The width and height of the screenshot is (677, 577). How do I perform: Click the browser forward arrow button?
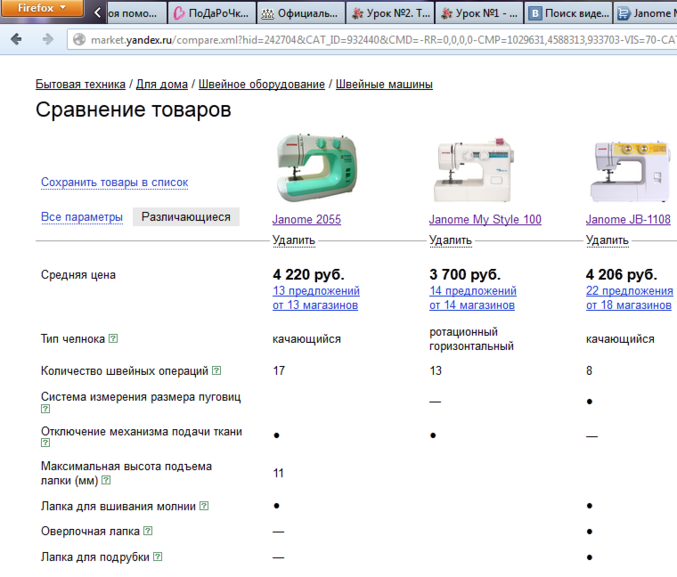47,40
